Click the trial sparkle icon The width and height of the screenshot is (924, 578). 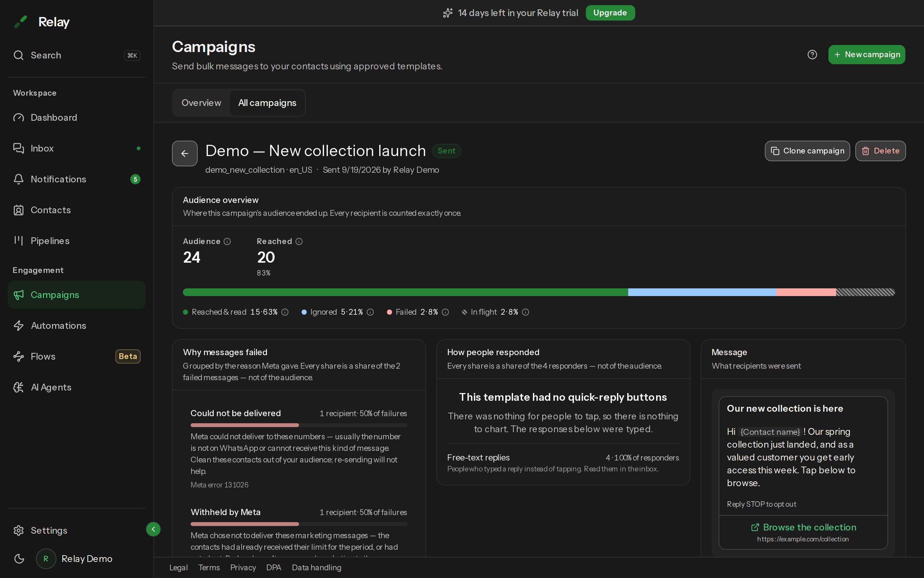(x=448, y=13)
